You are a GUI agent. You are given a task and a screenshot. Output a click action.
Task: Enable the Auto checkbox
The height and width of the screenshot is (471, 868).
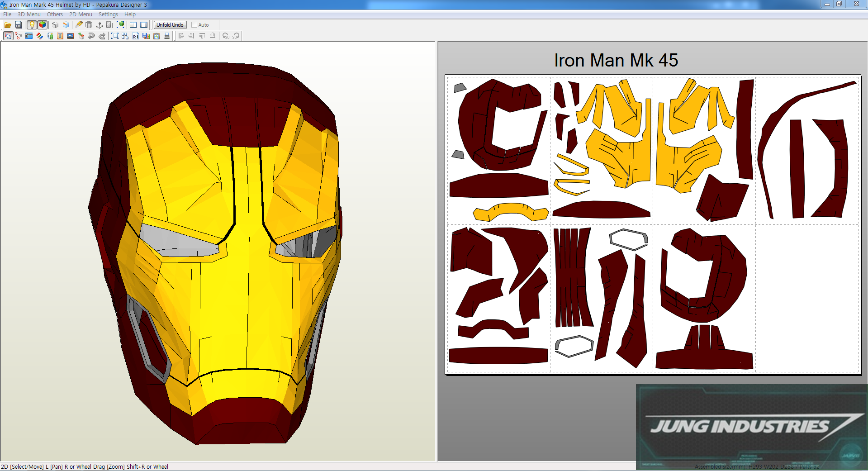coord(194,25)
